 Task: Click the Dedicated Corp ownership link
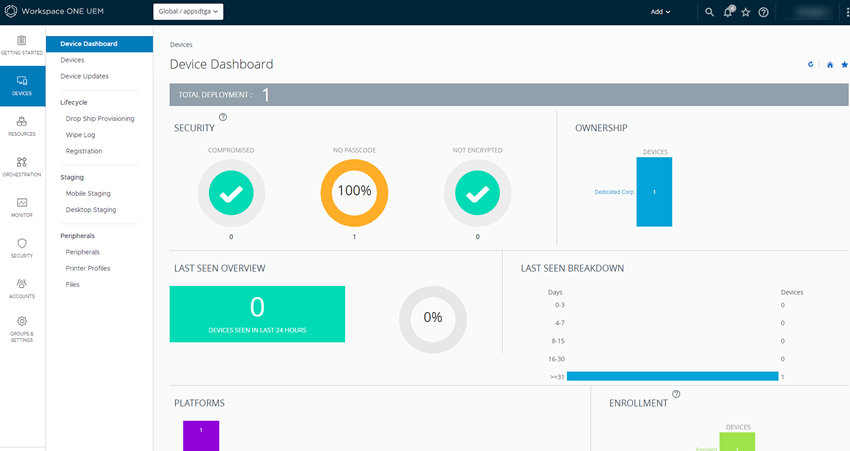614,192
